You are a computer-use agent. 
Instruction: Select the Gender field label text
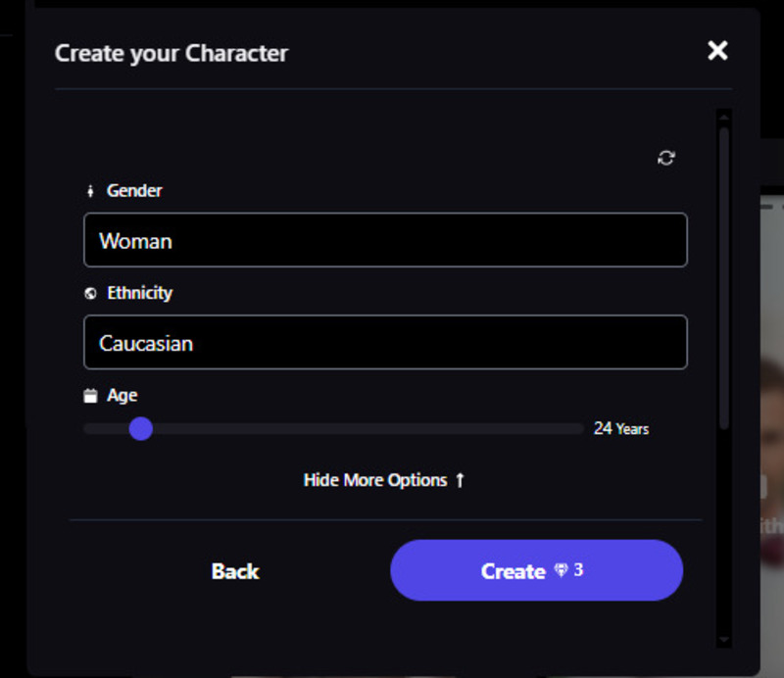pyautogui.click(x=135, y=190)
